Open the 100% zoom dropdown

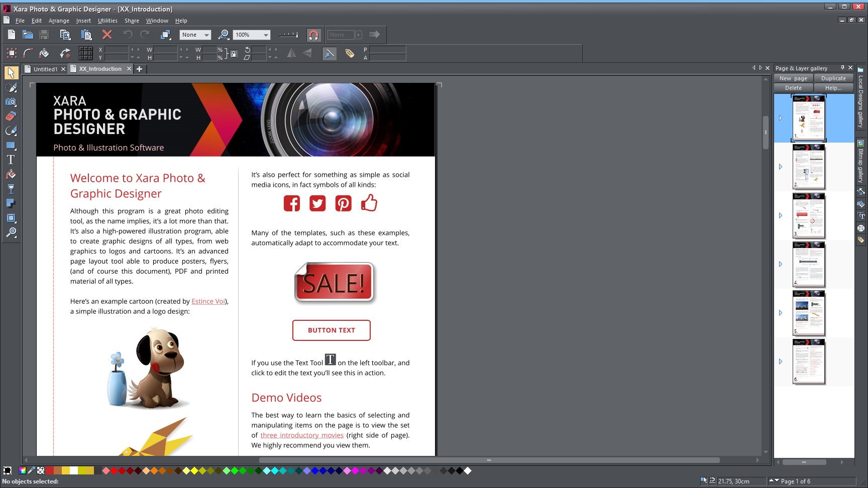pos(252,35)
